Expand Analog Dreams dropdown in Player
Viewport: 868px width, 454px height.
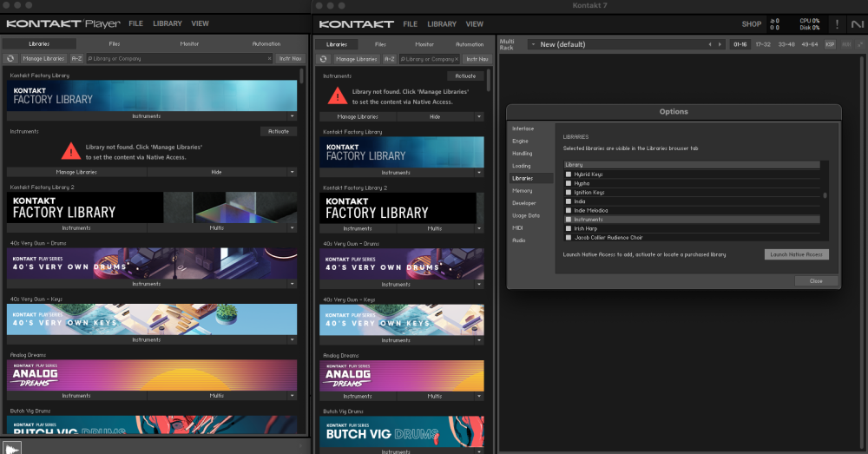click(x=292, y=395)
